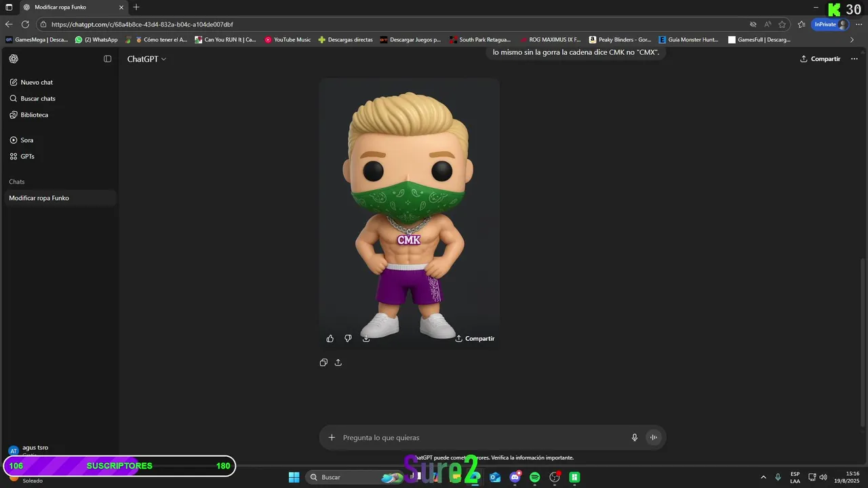Open the browser favorites list icon
Screen dimensions: 868x488
(x=802, y=24)
